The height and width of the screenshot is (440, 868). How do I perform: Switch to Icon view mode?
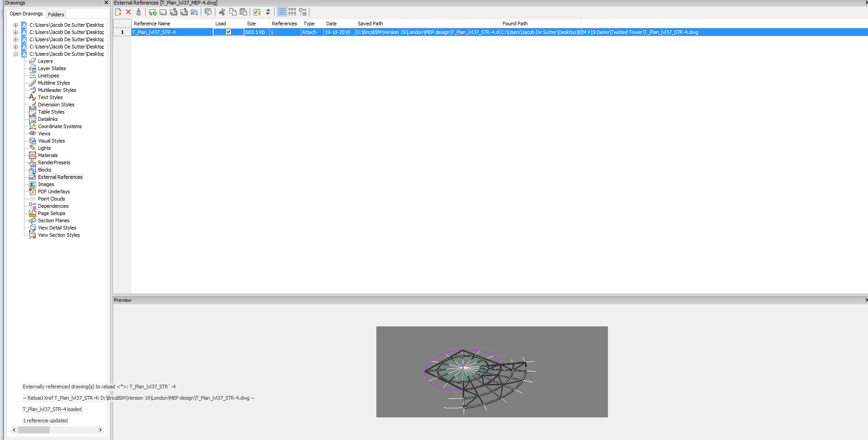tap(292, 12)
